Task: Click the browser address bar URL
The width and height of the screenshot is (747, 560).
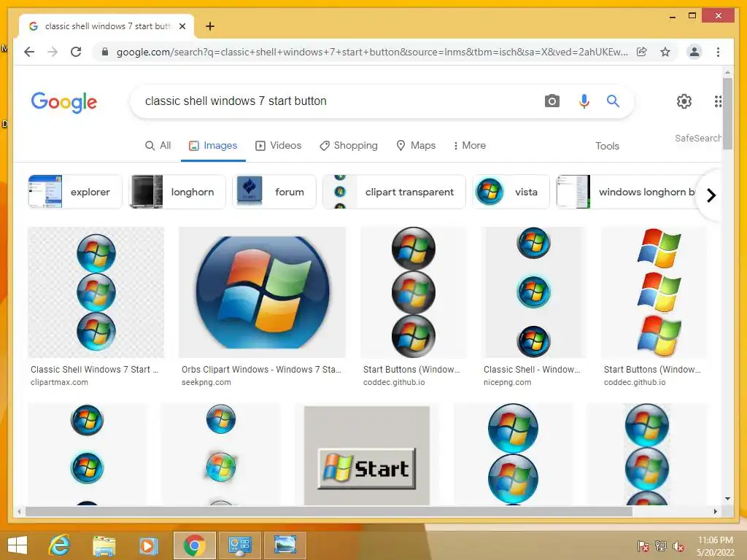Action: coord(372,52)
